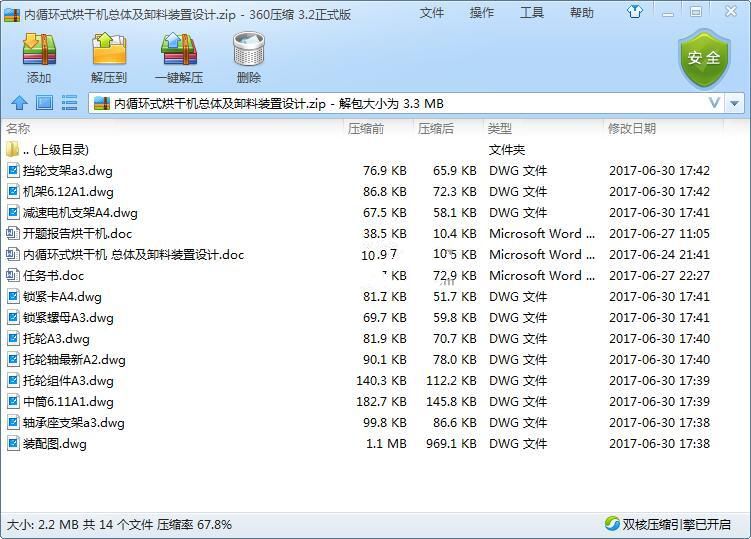Image resolution: width=751 pixels, height=539 pixels.
Task: Sort by the 压缩后 column header
Action: tap(436, 128)
